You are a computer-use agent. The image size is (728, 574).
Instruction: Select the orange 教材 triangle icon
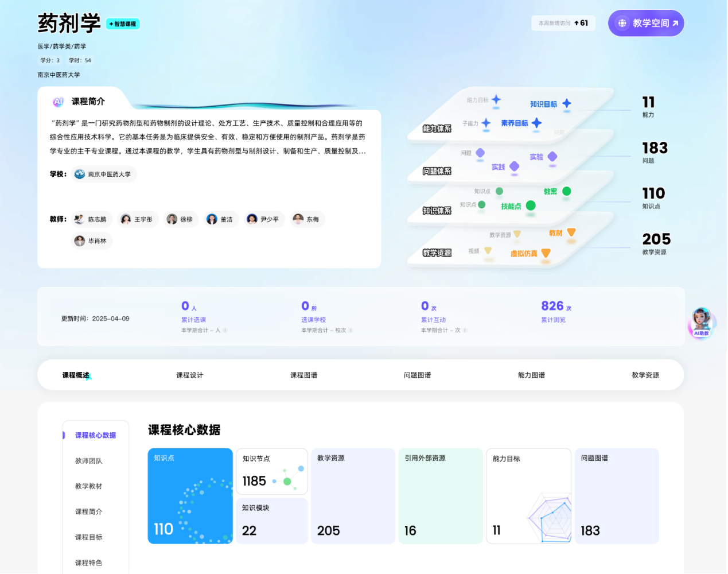[571, 232]
